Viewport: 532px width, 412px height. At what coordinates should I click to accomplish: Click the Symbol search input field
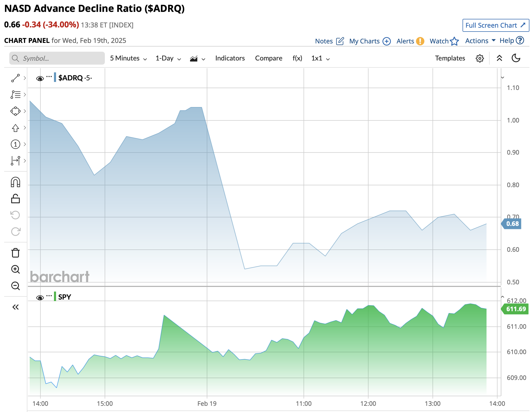[x=57, y=58]
